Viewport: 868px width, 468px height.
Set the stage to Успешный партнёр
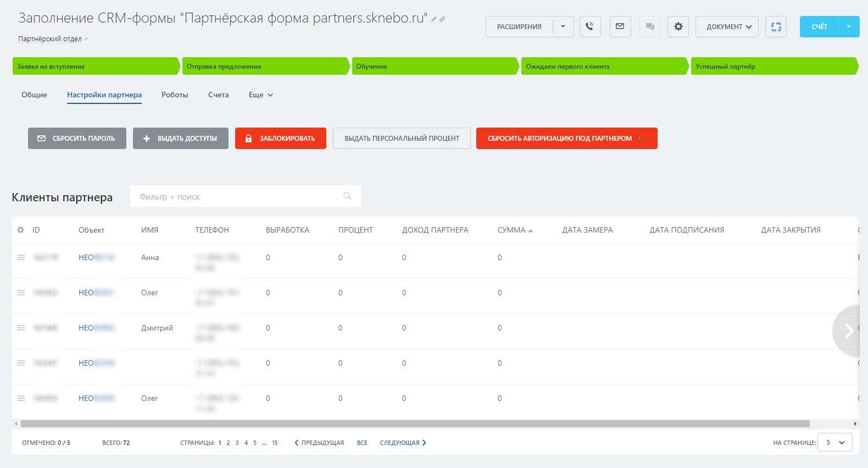coord(774,66)
